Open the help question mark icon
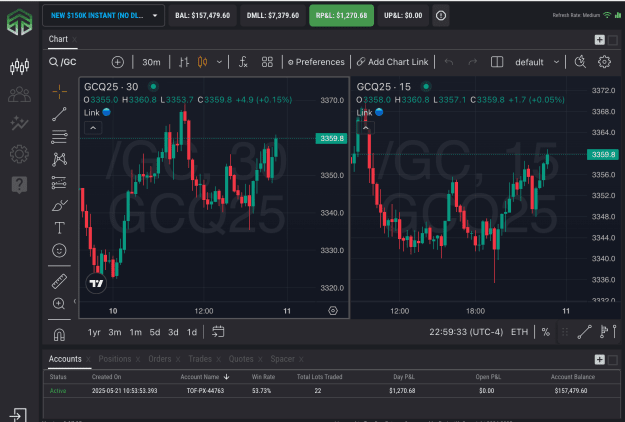 click(x=19, y=185)
